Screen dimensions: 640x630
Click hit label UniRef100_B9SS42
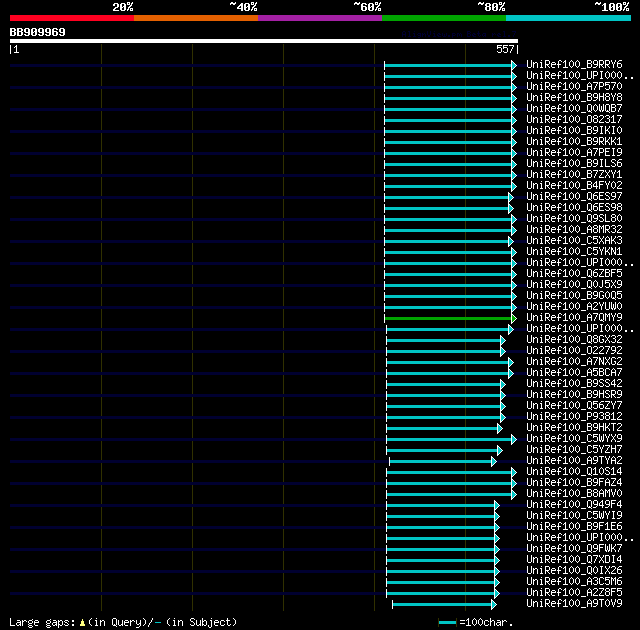point(574,384)
